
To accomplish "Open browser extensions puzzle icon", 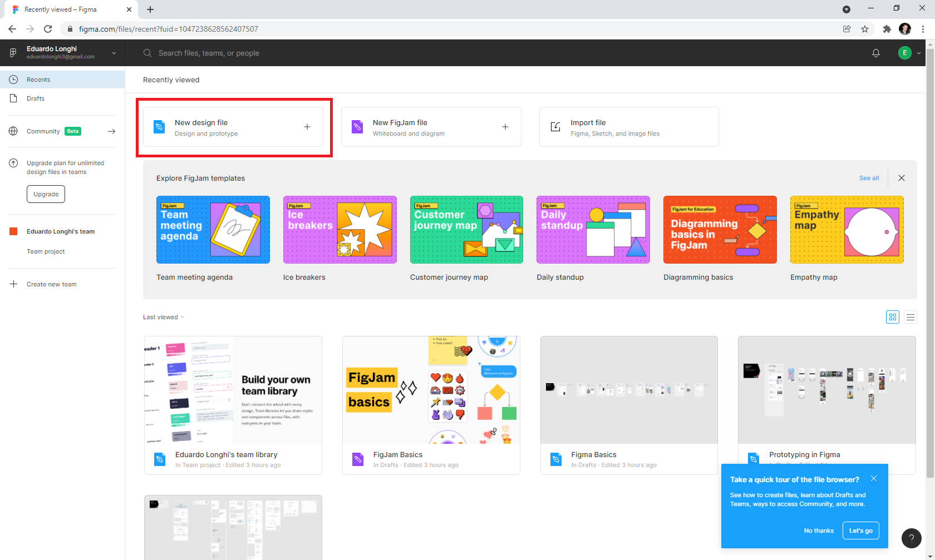I will [887, 29].
